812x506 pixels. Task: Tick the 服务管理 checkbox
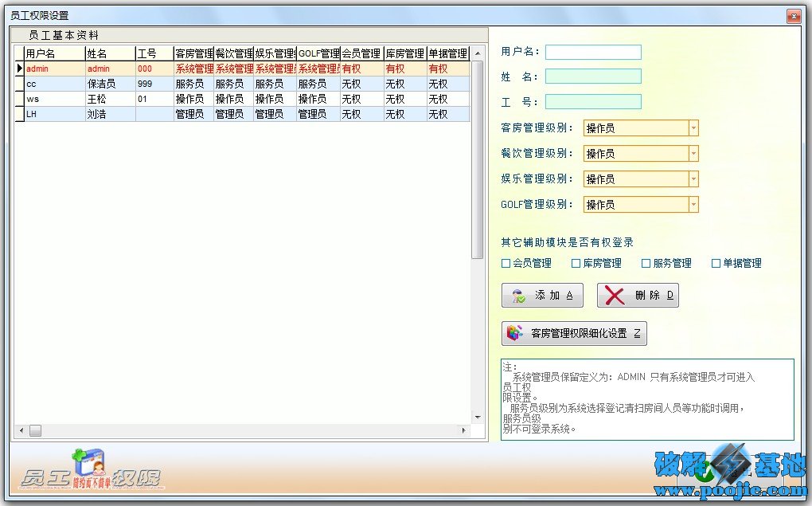click(x=646, y=264)
